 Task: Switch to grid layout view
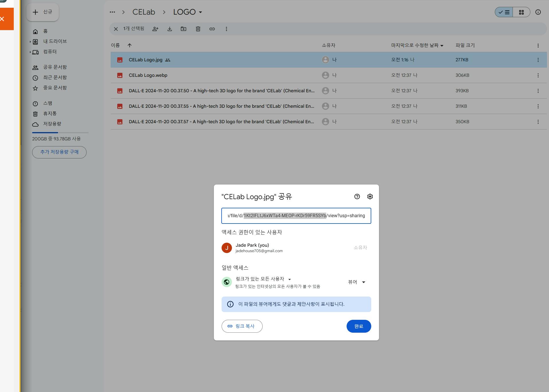(x=521, y=12)
